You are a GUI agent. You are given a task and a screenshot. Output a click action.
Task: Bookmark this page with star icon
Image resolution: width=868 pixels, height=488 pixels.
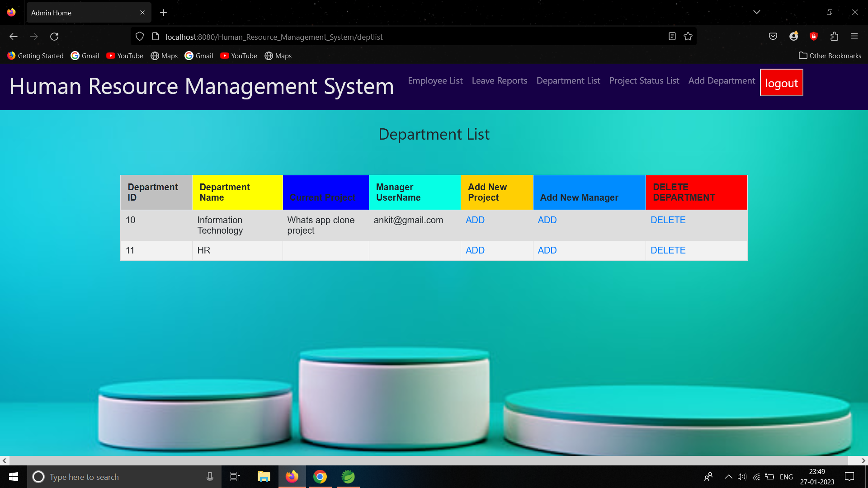[688, 37]
